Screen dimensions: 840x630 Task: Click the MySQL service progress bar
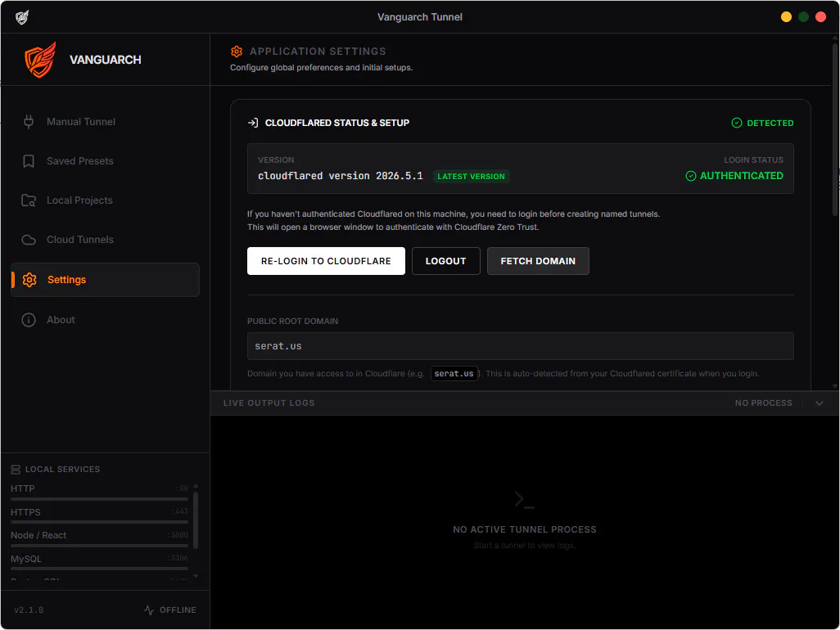tap(100, 569)
